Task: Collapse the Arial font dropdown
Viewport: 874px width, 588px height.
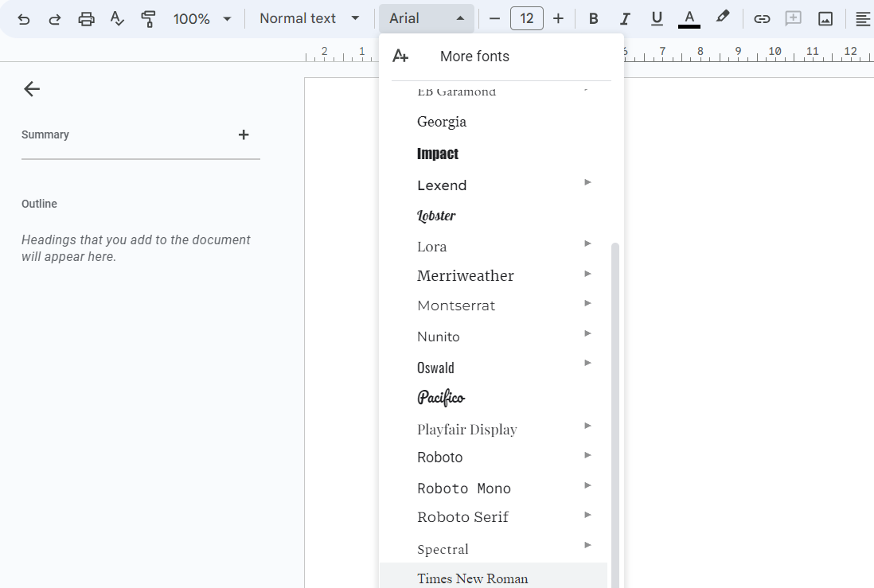Action: pyautogui.click(x=427, y=18)
